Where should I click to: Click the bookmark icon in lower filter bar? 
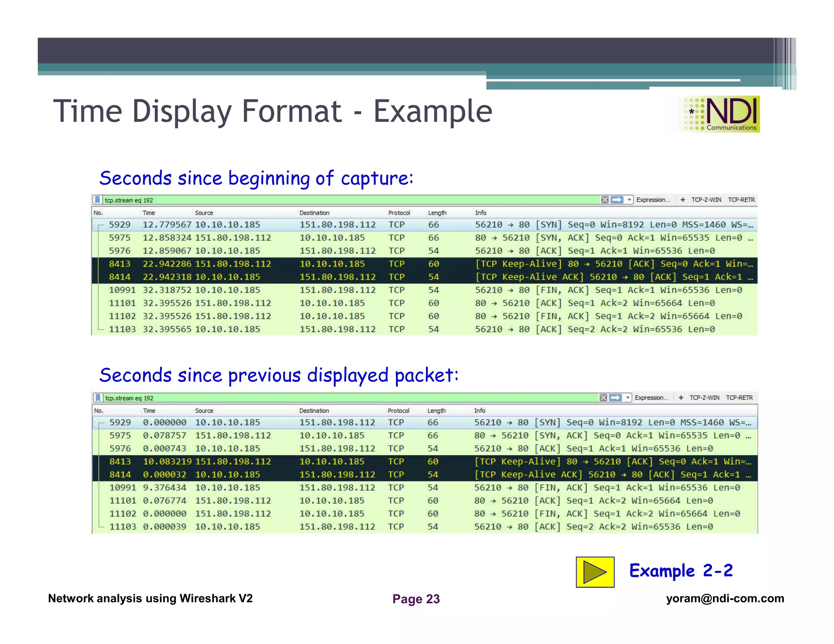(98, 398)
